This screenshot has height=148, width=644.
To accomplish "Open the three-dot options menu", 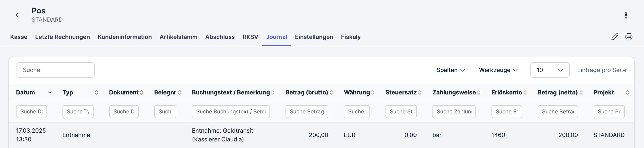I will click(x=626, y=15).
